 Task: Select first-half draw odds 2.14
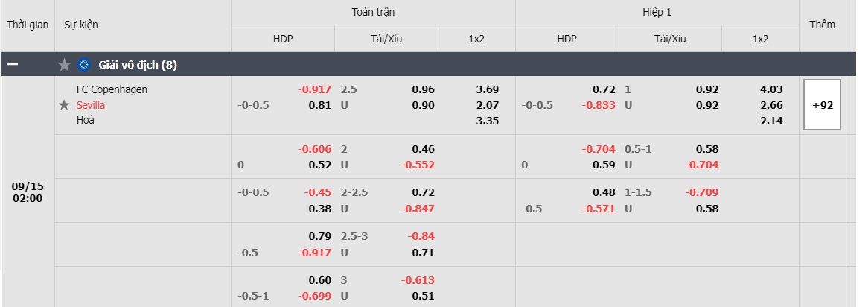pos(772,120)
